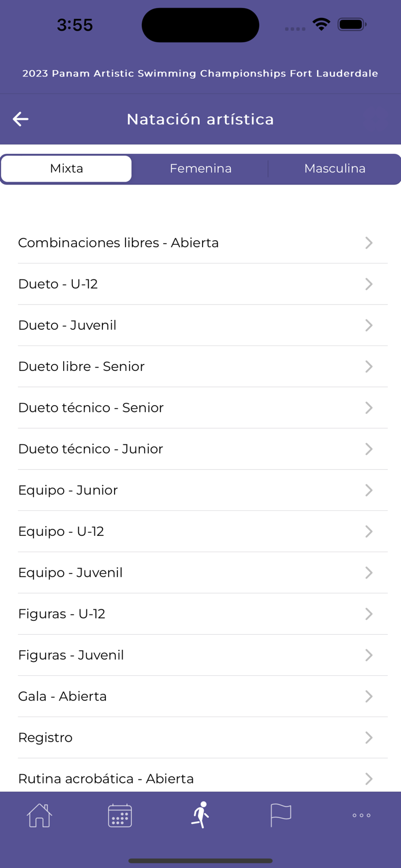Tap the Natación artística title bar
401x868 pixels.
(200, 119)
